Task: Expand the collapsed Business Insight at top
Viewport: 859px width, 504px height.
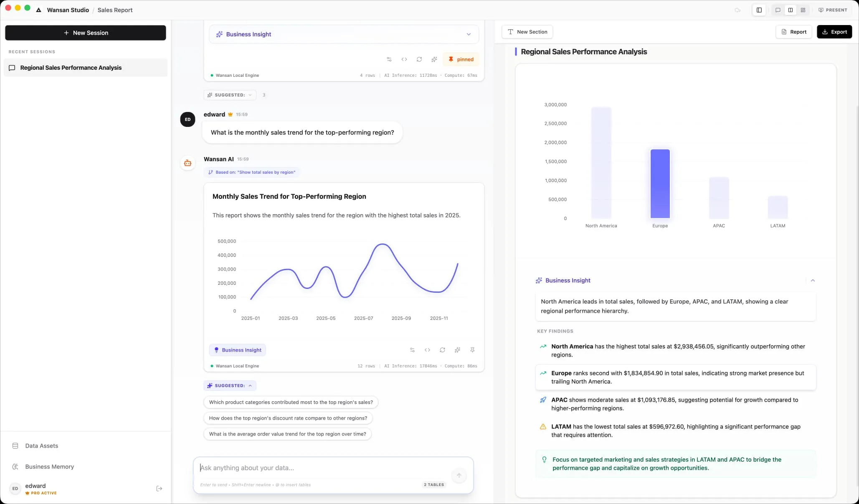Action: click(x=469, y=34)
